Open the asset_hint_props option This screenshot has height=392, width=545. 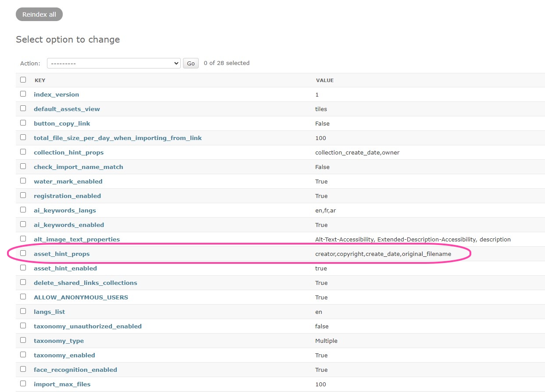click(x=61, y=254)
